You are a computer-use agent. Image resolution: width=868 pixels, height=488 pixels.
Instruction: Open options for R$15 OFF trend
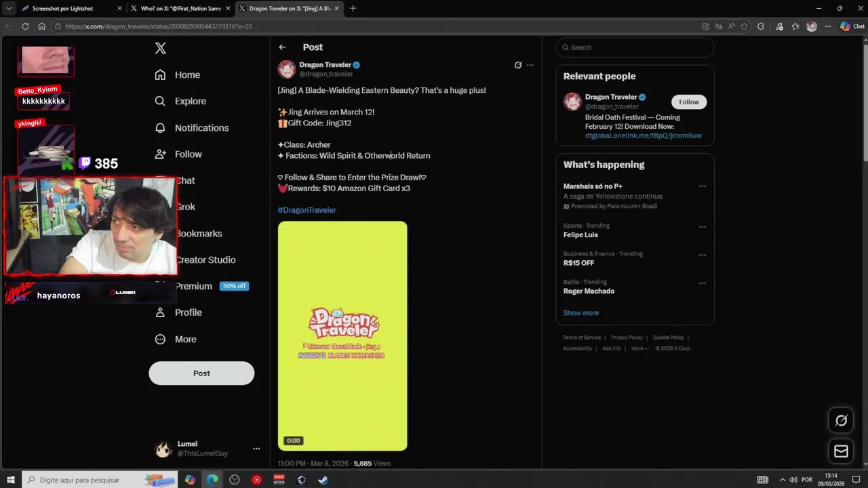[x=703, y=255]
